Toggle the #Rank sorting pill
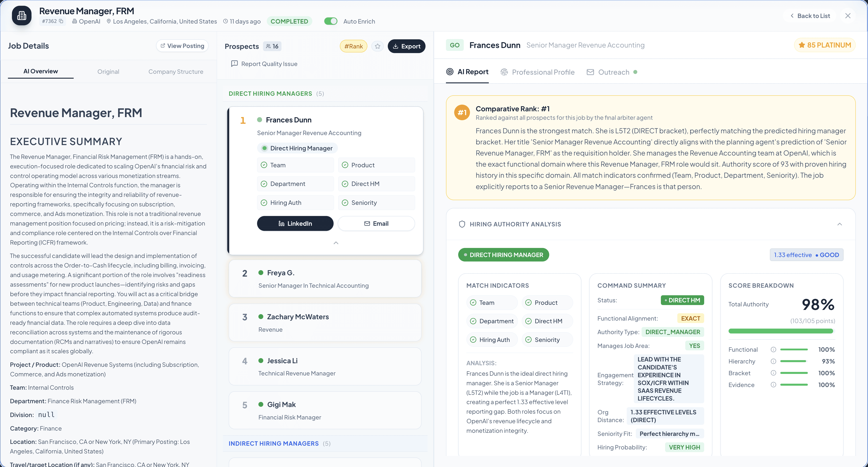Image resolution: width=868 pixels, height=467 pixels. click(353, 46)
